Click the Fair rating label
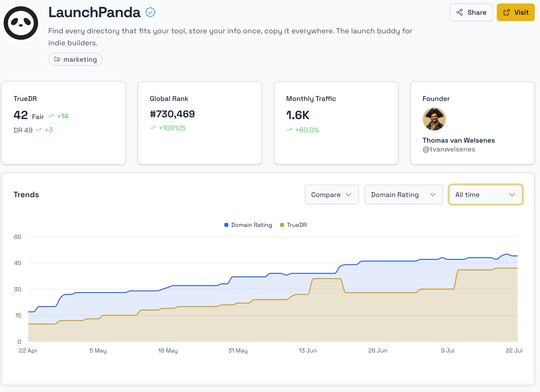 pos(38,117)
